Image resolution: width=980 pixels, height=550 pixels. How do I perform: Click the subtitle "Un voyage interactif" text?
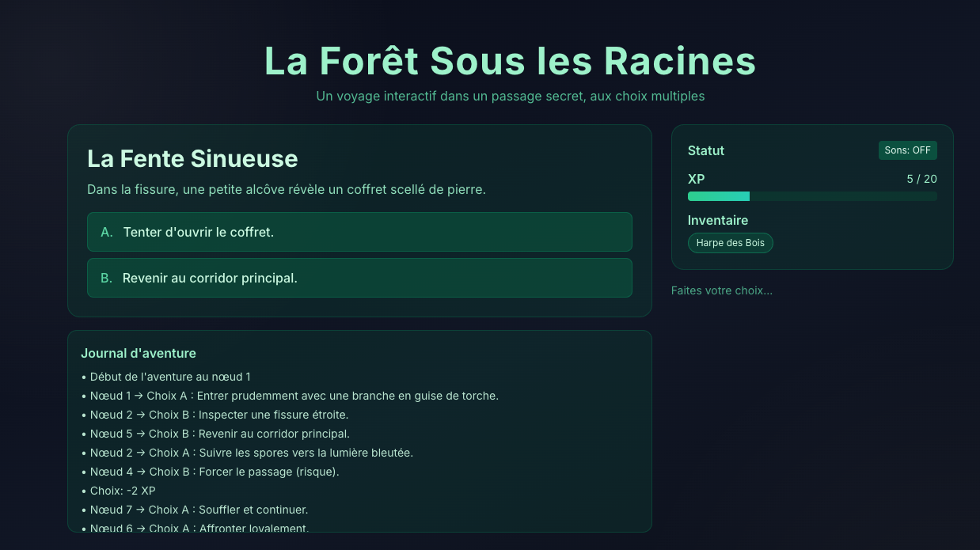coord(510,97)
